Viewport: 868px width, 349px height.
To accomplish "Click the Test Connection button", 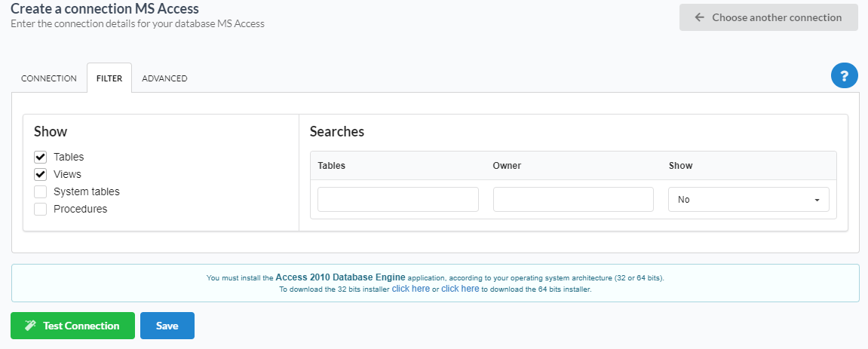I will (72, 326).
